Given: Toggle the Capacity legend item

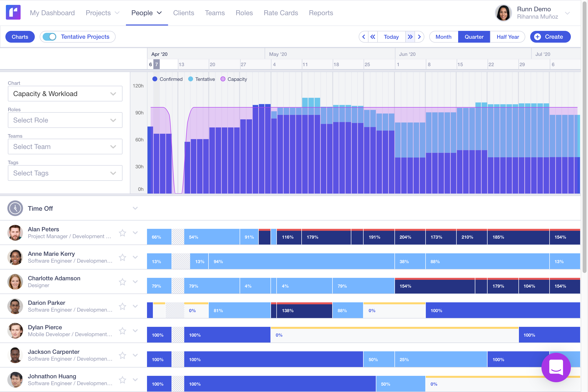Looking at the screenshot, I should tap(233, 79).
